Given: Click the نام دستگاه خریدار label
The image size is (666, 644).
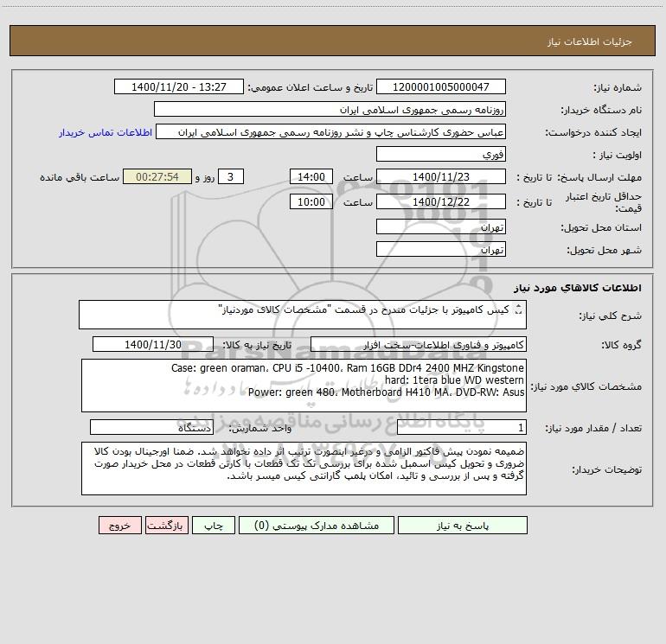Looking at the screenshot, I should (x=601, y=110).
